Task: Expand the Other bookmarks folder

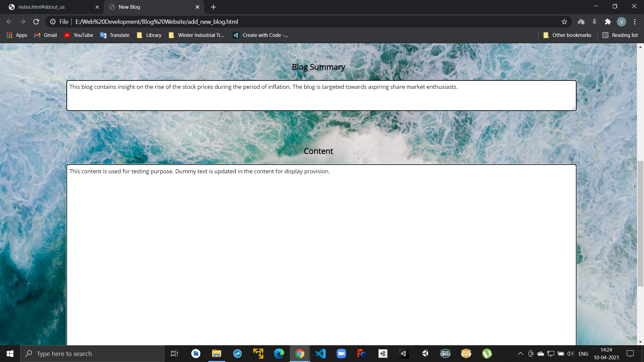Action: tap(567, 35)
